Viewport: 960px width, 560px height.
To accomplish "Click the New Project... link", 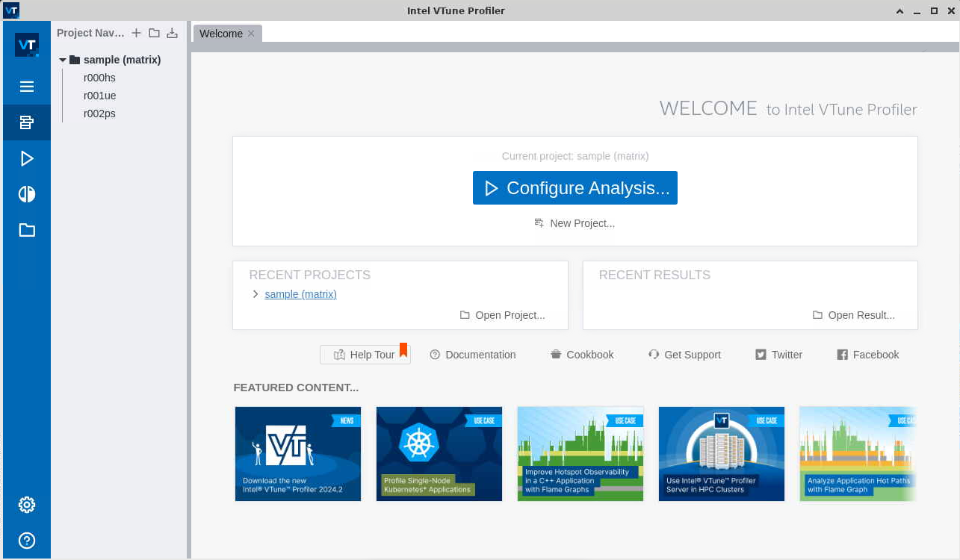I will tap(575, 223).
